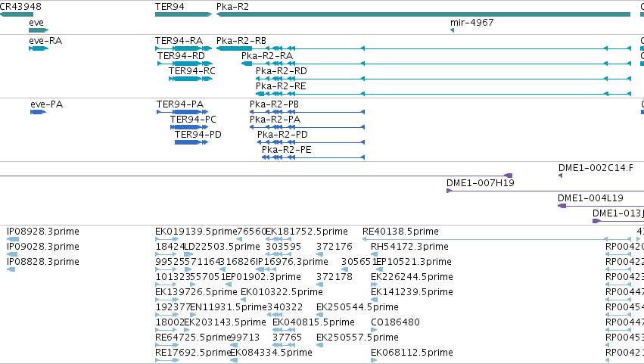
Task: Click the TER94-PD protein bar glyph
Action: (191, 142)
